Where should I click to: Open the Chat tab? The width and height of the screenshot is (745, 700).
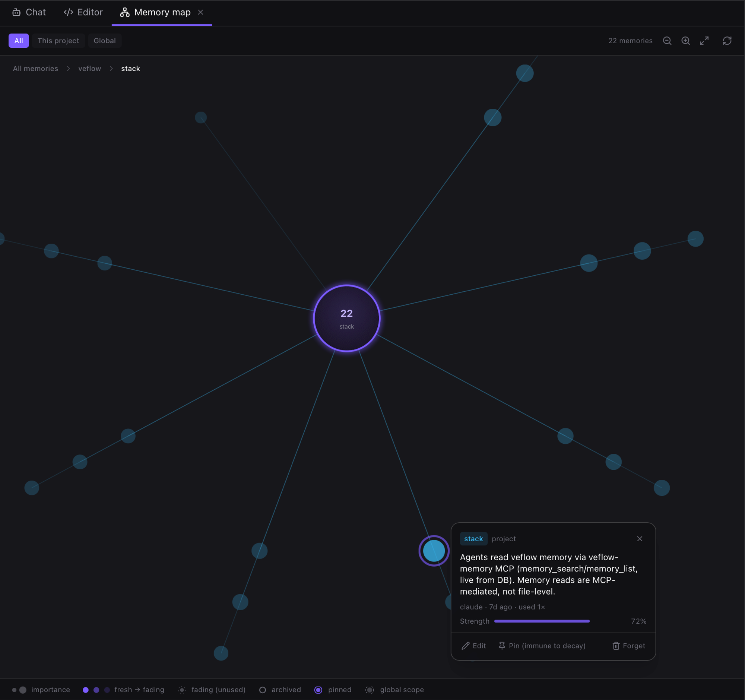pos(29,12)
